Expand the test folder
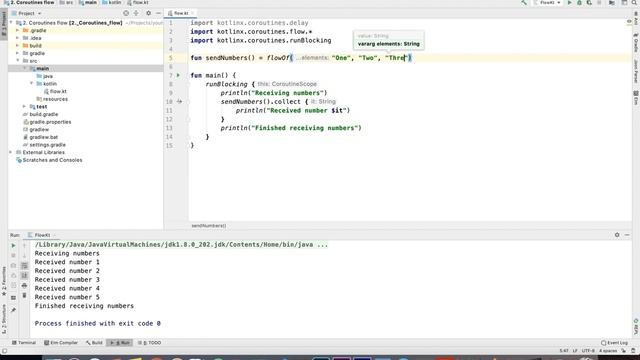640x360 pixels. [x=24, y=107]
